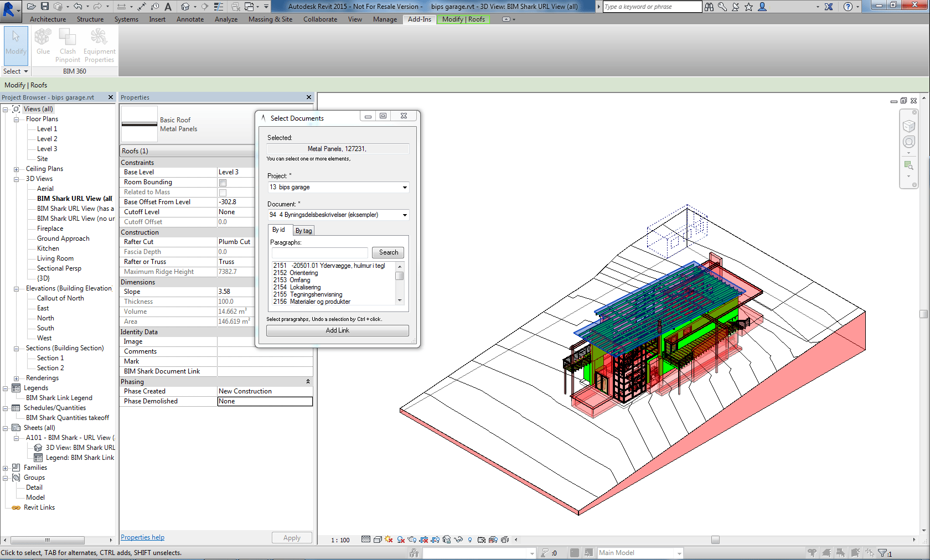Undo the last action
The width and height of the screenshot is (930, 560).
coord(78,7)
